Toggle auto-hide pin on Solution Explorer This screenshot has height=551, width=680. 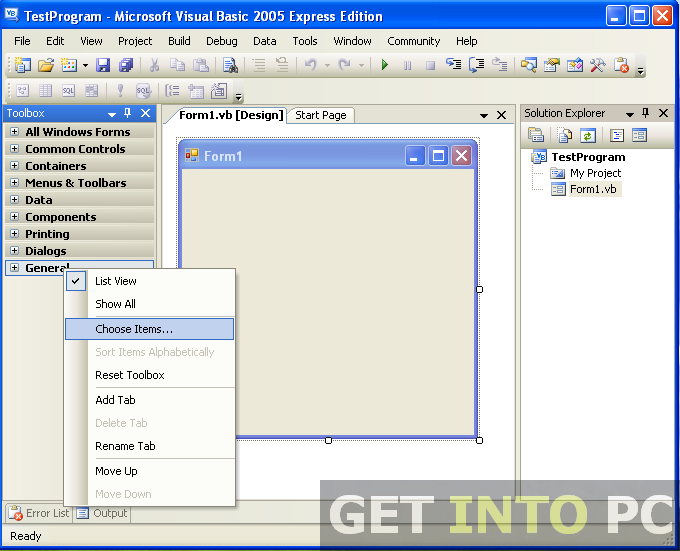[645, 114]
